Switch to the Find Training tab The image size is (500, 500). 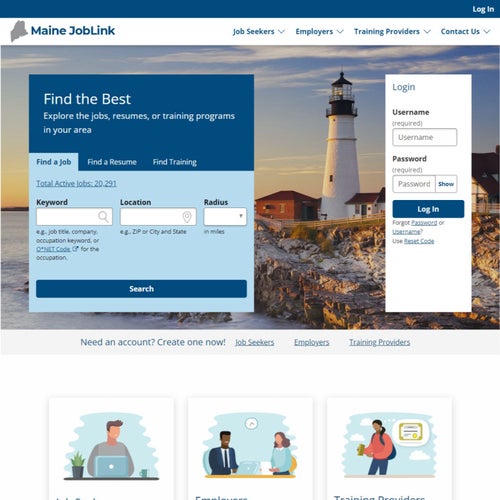[x=175, y=162]
